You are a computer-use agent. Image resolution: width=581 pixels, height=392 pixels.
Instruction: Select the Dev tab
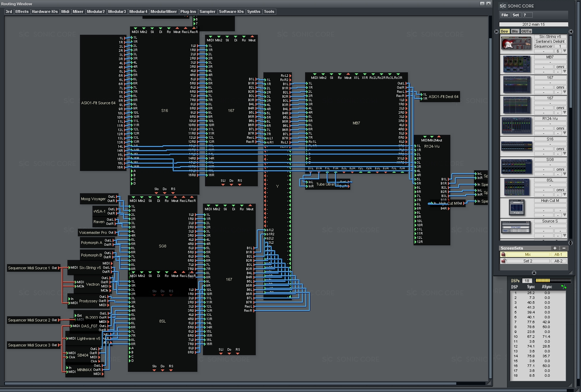click(505, 31)
